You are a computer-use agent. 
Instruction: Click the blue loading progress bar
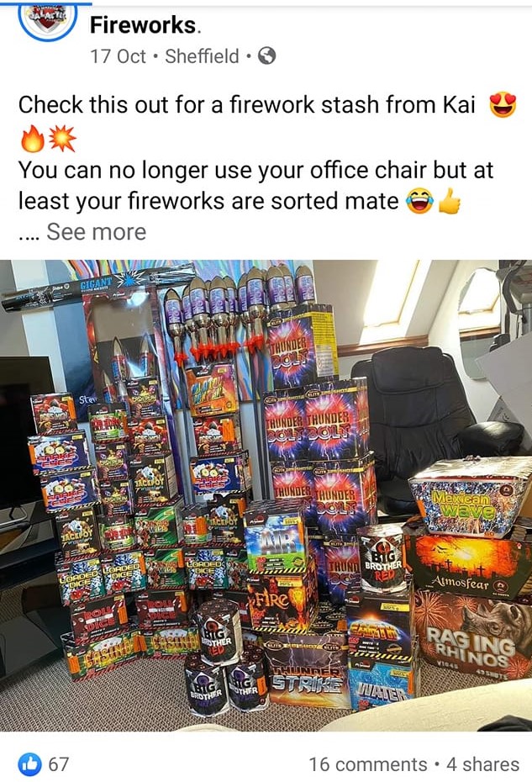coord(46,3)
